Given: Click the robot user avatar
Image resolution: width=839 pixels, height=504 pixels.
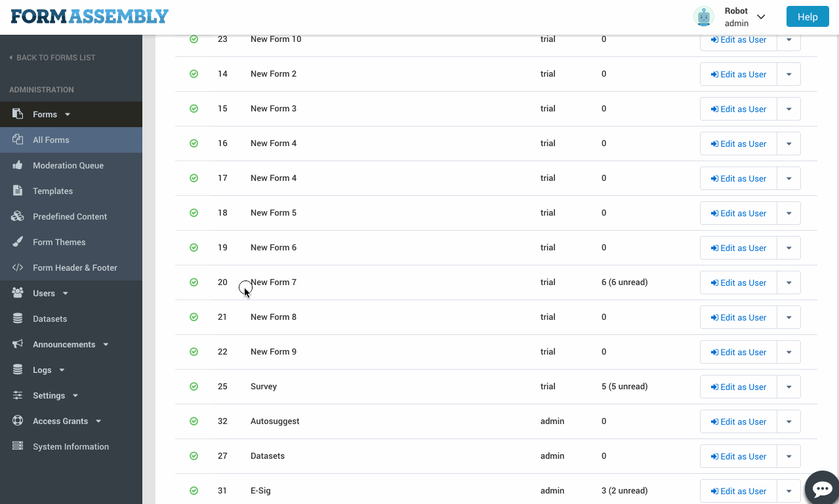Looking at the screenshot, I should (x=704, y=17).
